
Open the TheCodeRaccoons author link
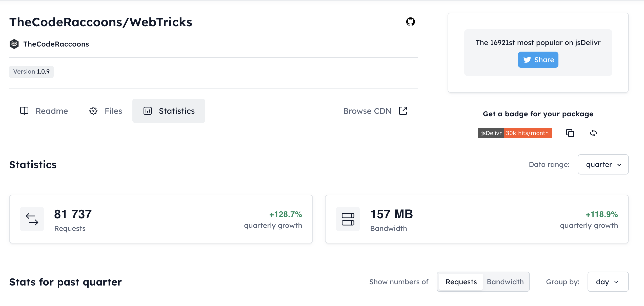click(56, 44)
